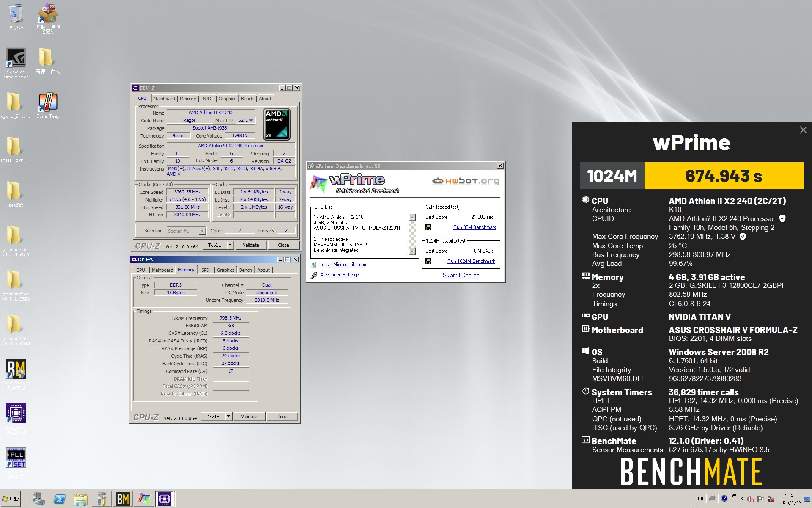This screenshot has height=508, width=812.
Task: Click CPU List scrollbar down arrow in wPrime
Action: tap(412, 252)
